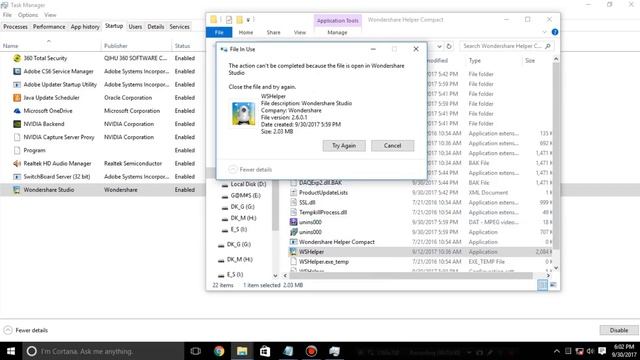Viewport: 640px width, 360px height.
Task: Open View tab in Explorer ribbon
Action: [x=300, y=32]
